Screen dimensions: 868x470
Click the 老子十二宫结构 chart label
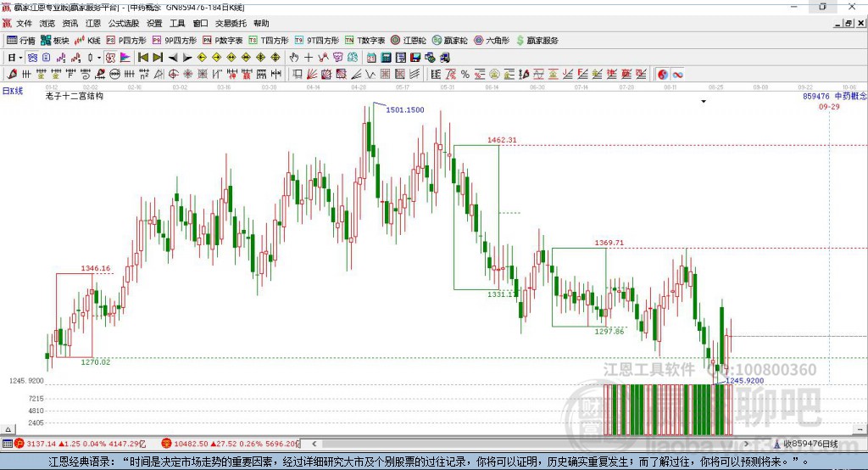pyautogui.click(x=75, y=96)
